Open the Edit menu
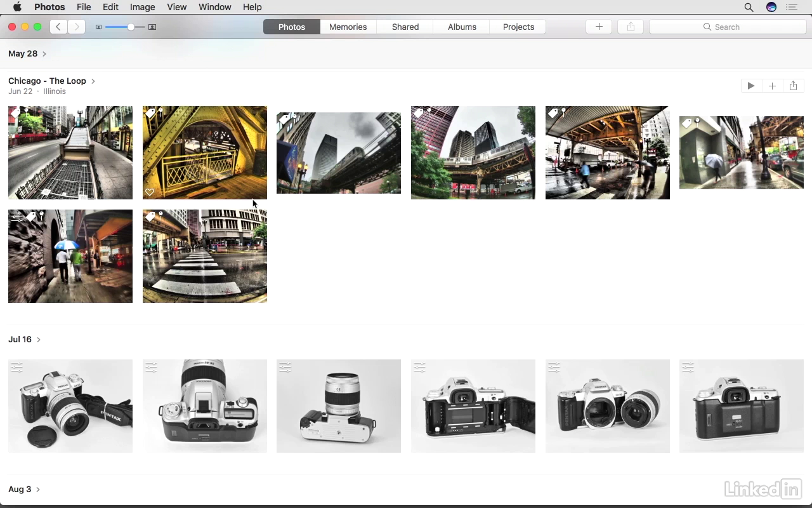 pyautogui.click(x=110, y=7)
